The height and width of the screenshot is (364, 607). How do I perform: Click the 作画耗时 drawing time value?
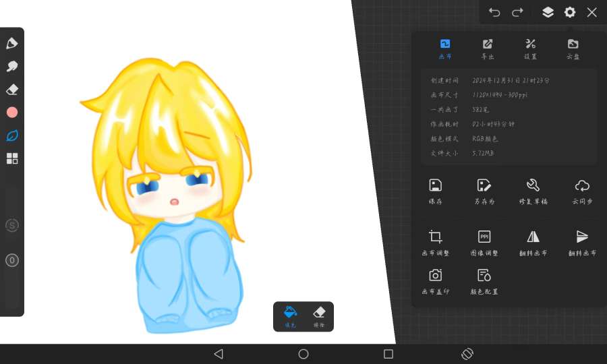tap(493, 124)
